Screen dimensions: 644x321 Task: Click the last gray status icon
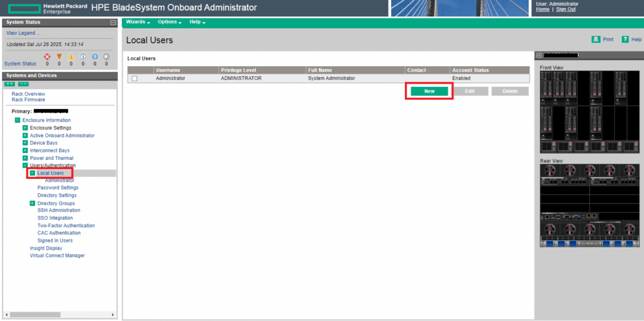point(106,57)
